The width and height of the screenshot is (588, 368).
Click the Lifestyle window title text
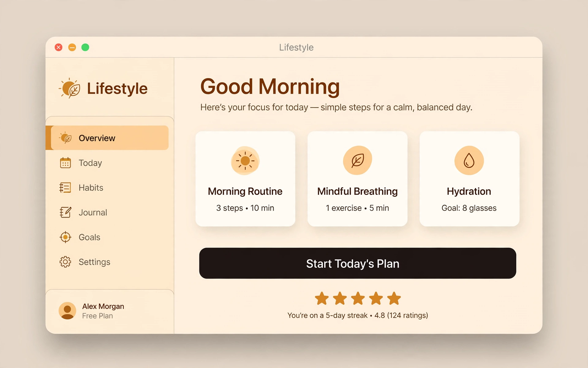click(296, 47)
